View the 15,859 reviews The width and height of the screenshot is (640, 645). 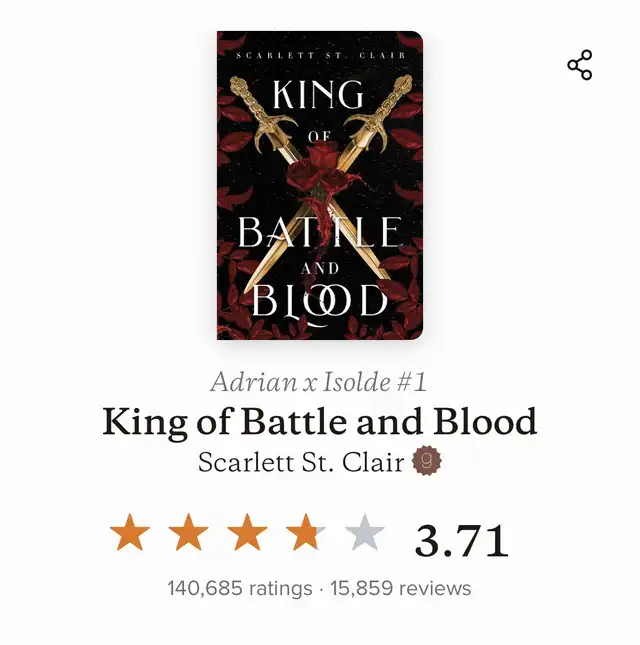[401, 588]
